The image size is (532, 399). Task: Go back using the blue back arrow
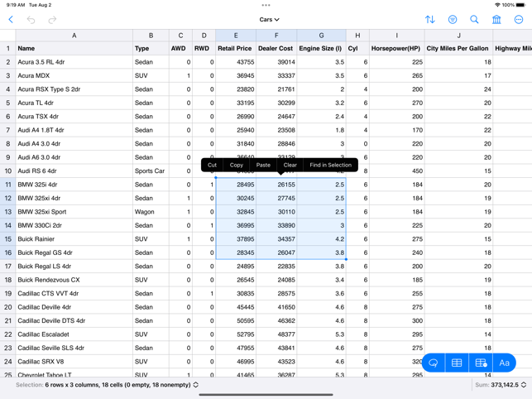tap(11, 19)
